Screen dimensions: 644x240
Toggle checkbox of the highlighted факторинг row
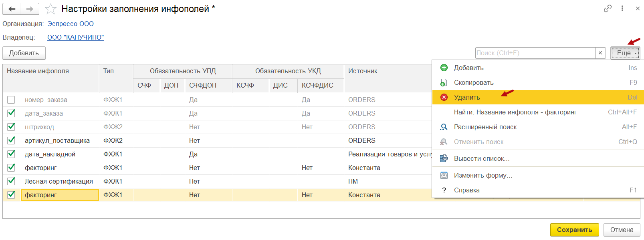11,195
